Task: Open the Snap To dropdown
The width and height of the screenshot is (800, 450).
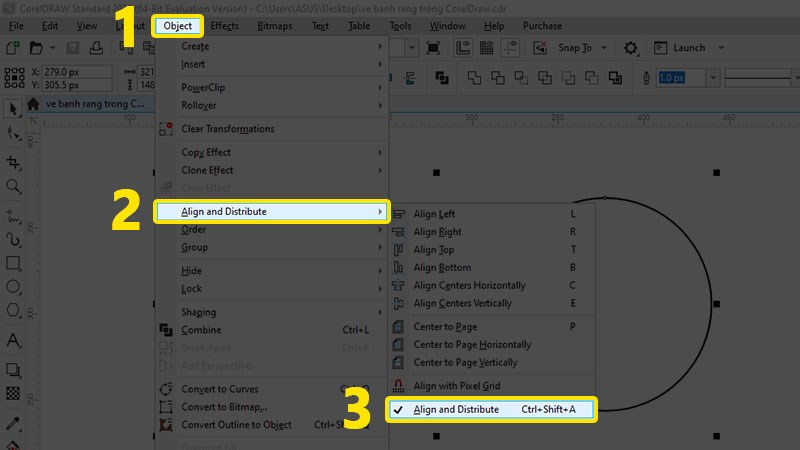Action: 604,48
